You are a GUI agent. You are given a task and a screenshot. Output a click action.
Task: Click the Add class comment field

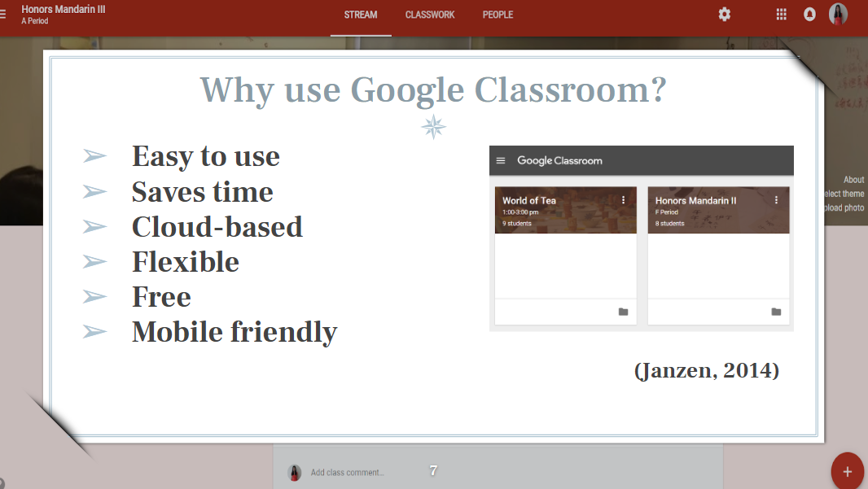(347, 473)
